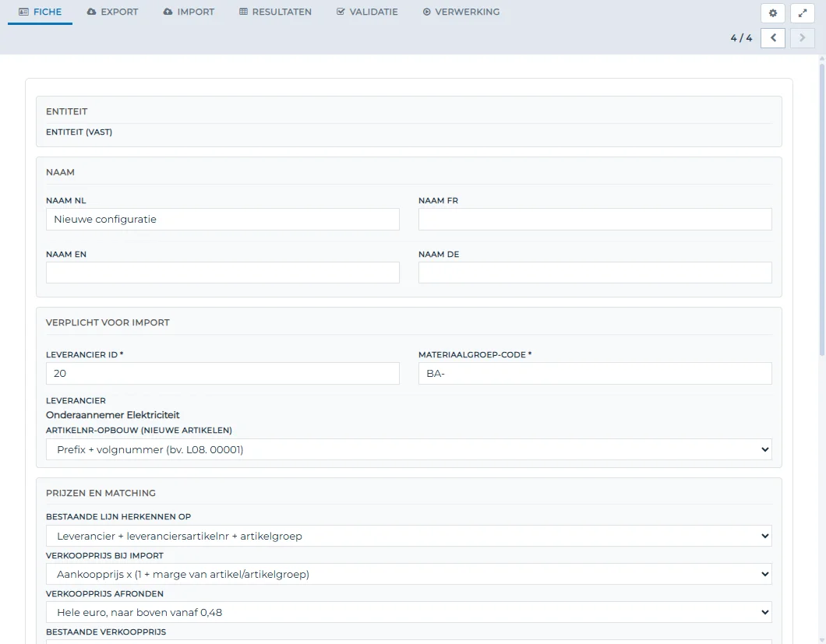The height and width of the screenshot is (644, 826).
Task: Click the Verwerking play circle icon
Action: coord(427,12)
